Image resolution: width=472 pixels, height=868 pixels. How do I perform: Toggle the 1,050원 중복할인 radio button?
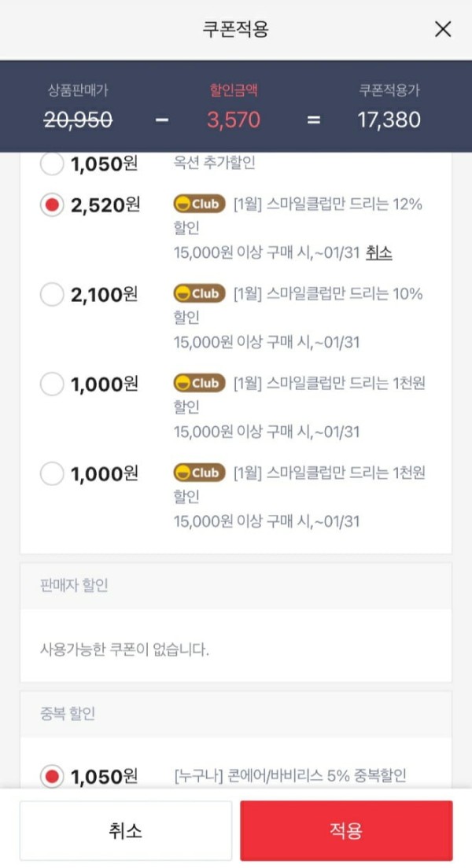51,777
